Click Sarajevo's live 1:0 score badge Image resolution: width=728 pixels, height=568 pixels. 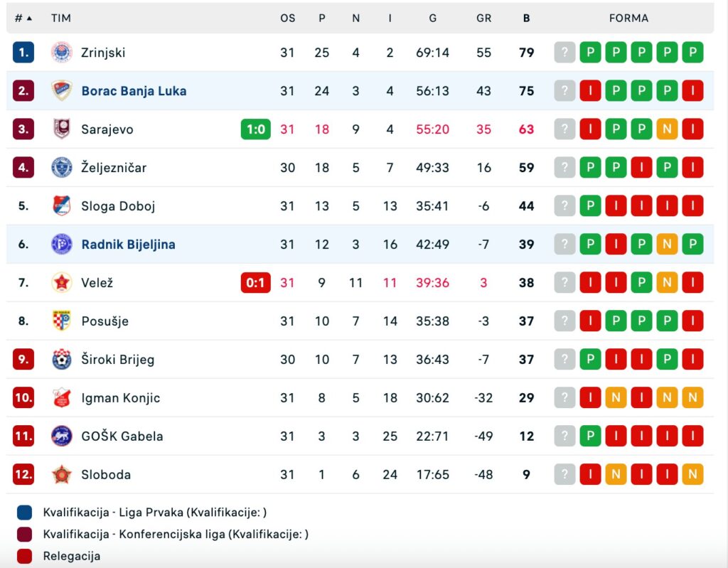256,129
